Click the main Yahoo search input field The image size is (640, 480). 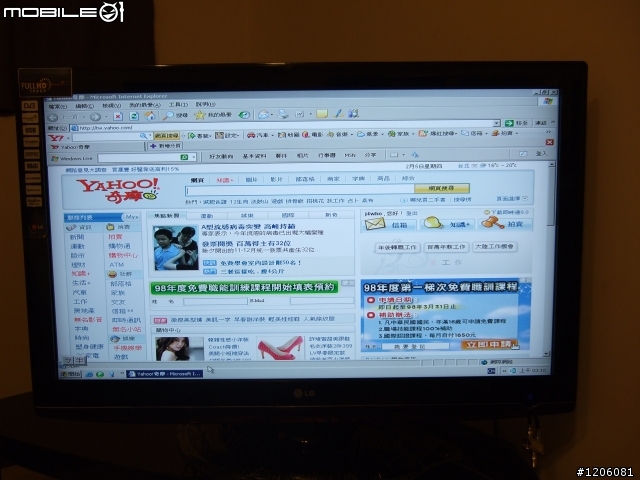pos(300,190)
